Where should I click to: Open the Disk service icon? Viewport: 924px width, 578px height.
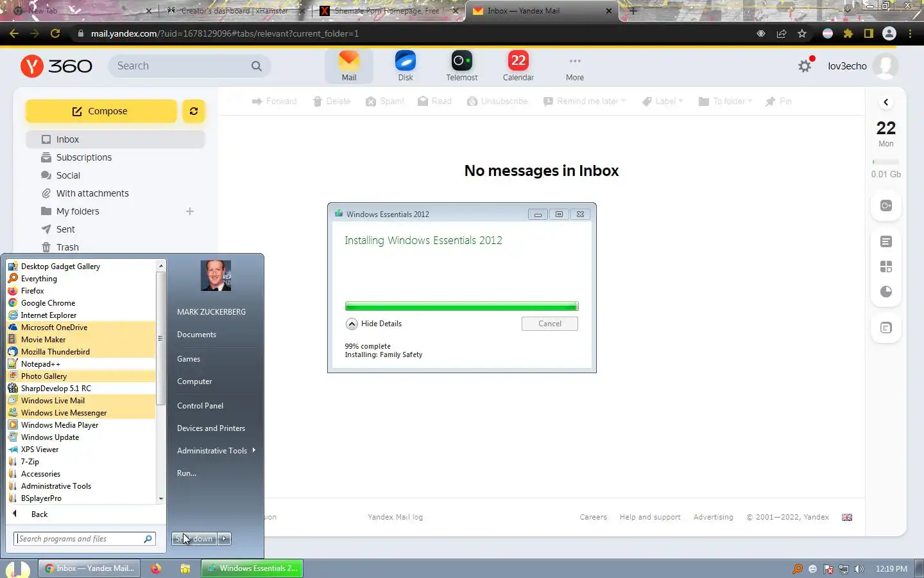pyautogui.click(x=406, y=66)
